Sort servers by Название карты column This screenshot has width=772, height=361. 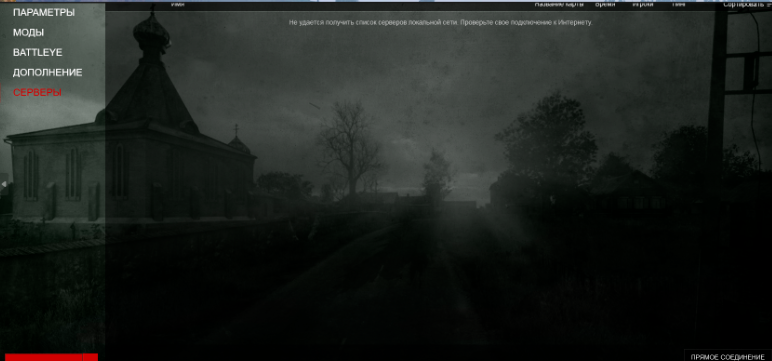559,4
